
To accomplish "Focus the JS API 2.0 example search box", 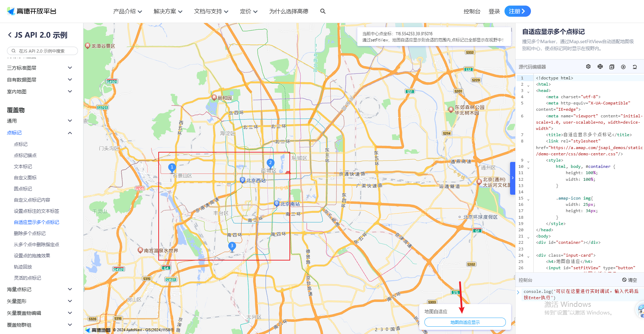I will point(42,51).
